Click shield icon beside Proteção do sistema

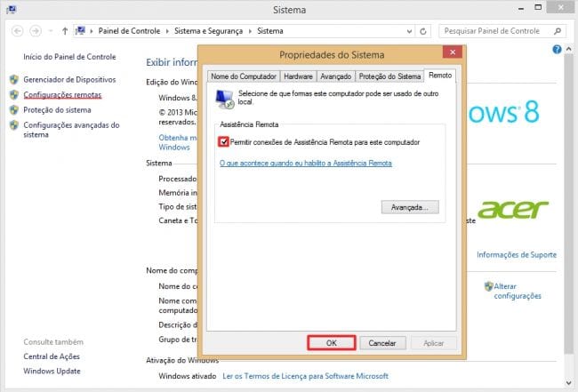click(14, 110)
